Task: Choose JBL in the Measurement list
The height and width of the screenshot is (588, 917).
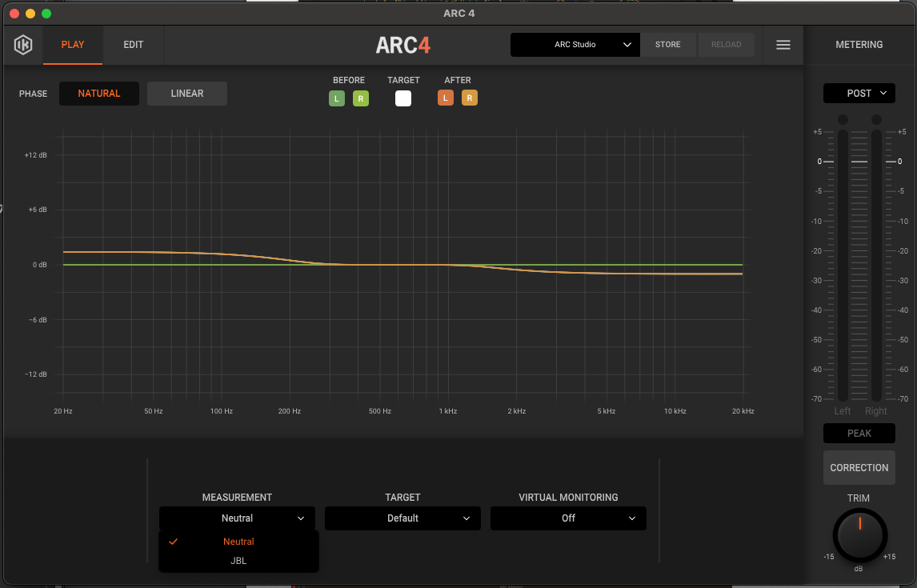Action: coord(238,561)
